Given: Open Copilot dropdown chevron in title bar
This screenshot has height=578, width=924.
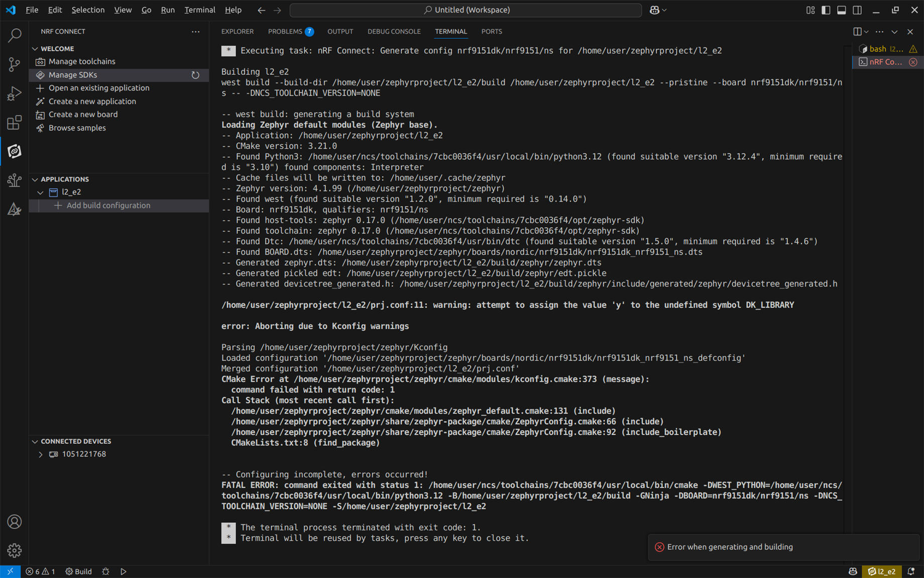Looking at the screenshot, I should point(664,10).
